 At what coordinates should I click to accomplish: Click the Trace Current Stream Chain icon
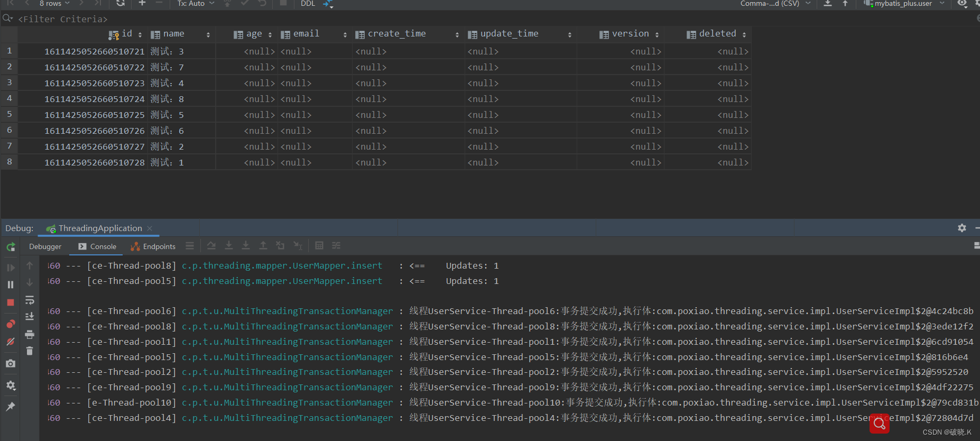336,246
